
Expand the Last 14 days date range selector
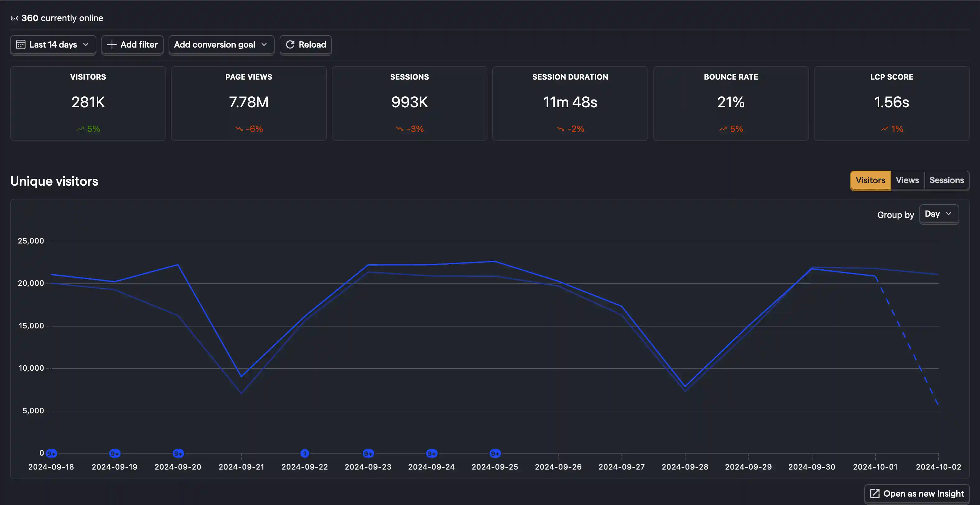pyautogui.click(x=53, y=44)
